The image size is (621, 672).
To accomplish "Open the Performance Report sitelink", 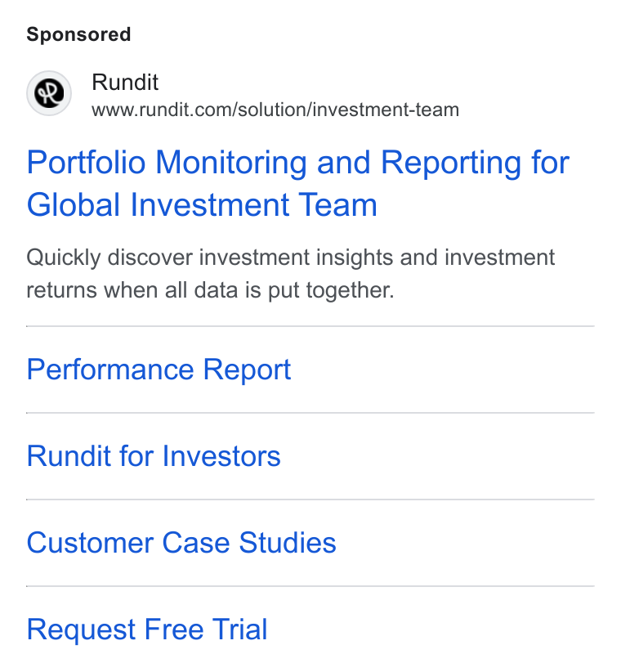I will pyautogui.click(x=159, y=370).
